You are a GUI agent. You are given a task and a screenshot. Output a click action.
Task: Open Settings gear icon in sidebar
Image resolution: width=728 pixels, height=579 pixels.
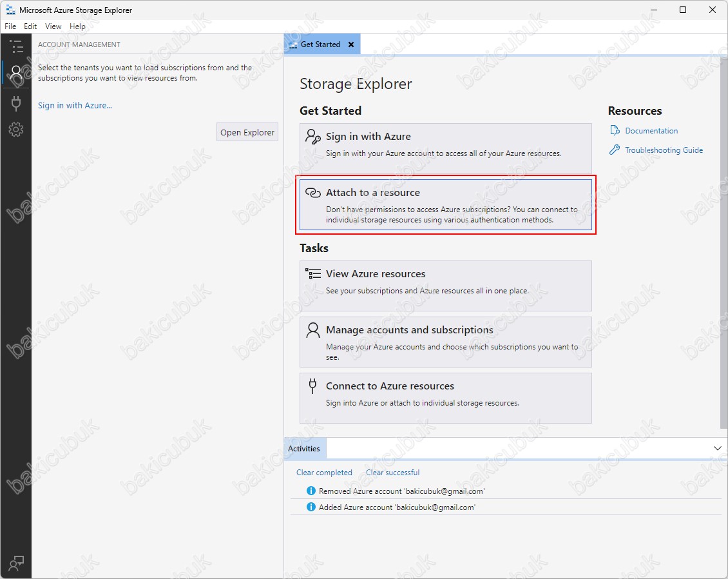point(16,130)
